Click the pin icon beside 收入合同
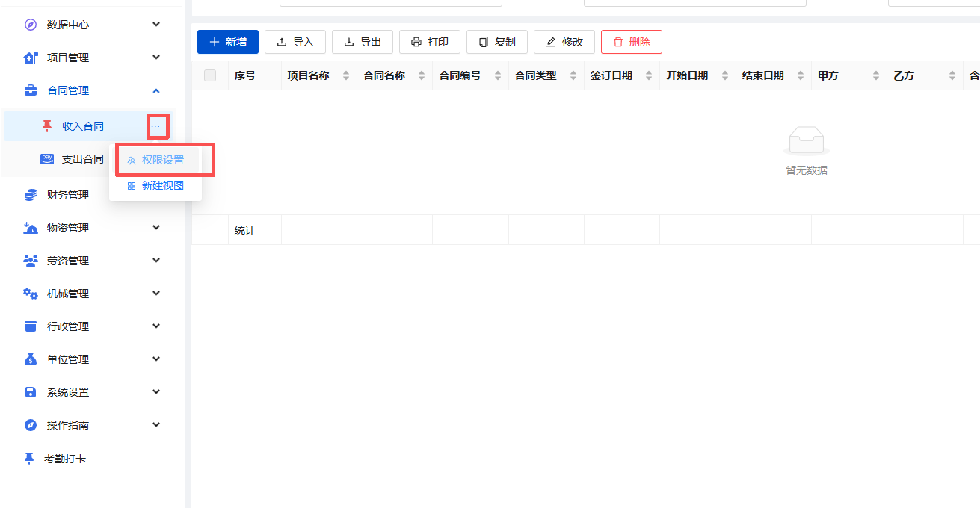This screenshot has height=508, width=980. [45, 126]
